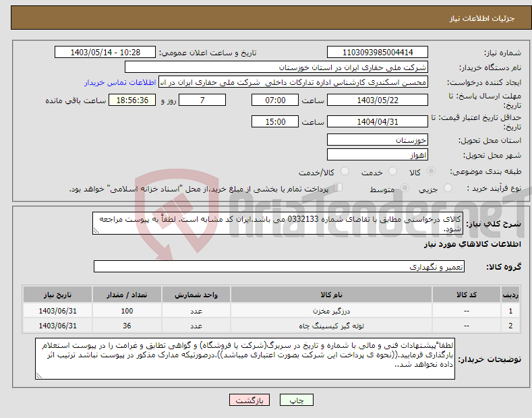Click the تعداد / مقدار column header

pyautogui.click(x=127, y=295)
